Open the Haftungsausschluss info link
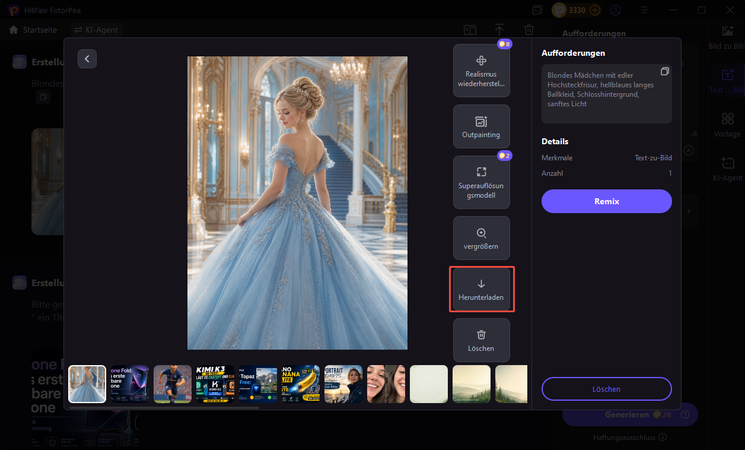745x450 pixels. (x=630, y=437)
